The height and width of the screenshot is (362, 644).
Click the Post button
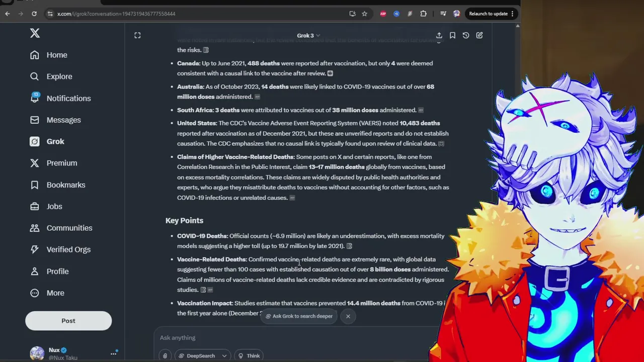pos(68,321)
